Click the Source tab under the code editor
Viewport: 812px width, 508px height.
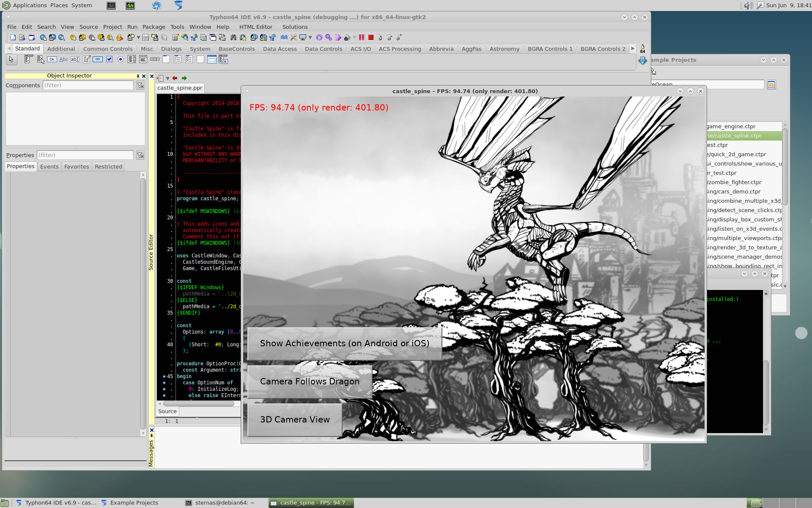(x=167, y=411)
